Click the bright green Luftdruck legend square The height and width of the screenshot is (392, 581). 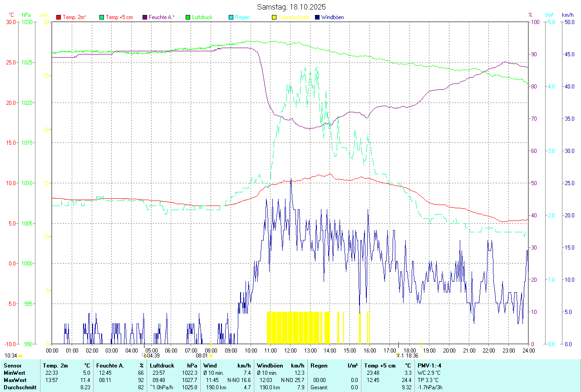point(188,17)
